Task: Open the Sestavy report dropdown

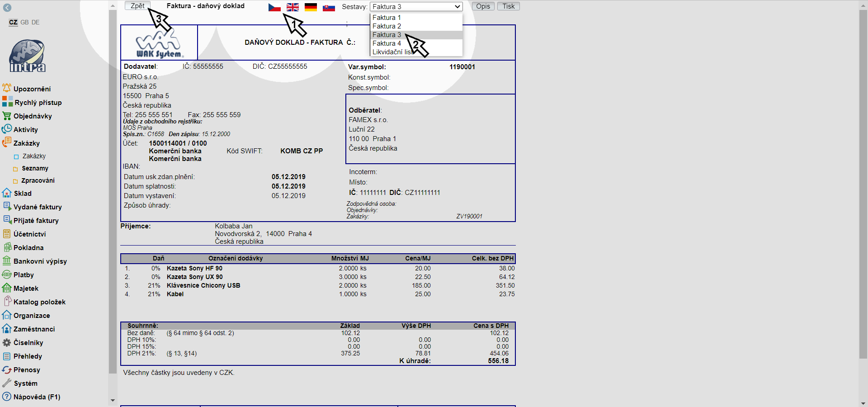Action: (x=416, y=6)
